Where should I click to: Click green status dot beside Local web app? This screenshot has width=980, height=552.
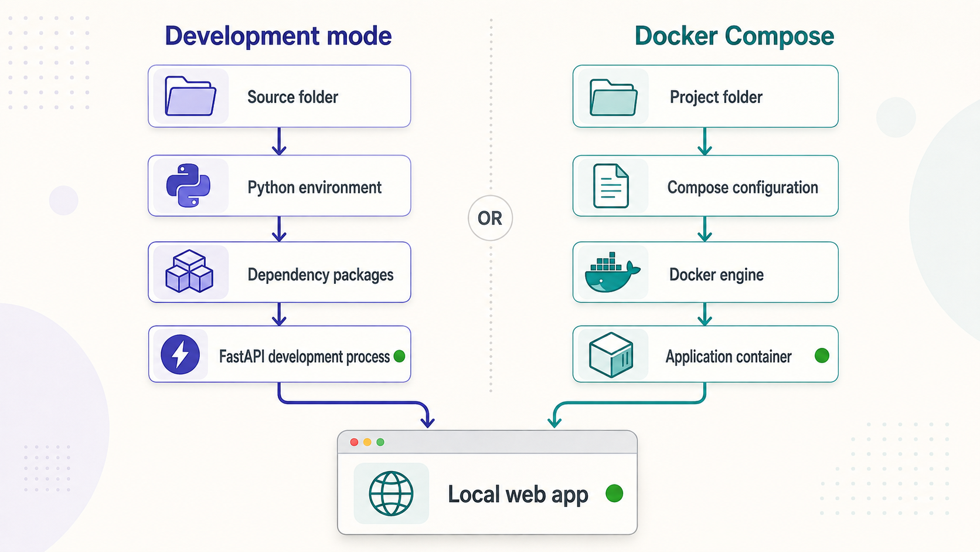614,493
